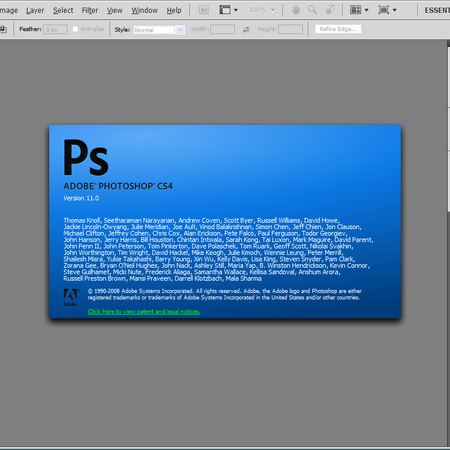Click the Ps logo on splash screen
This screenshot has height=450, width=450.
(x=86, y=157)
